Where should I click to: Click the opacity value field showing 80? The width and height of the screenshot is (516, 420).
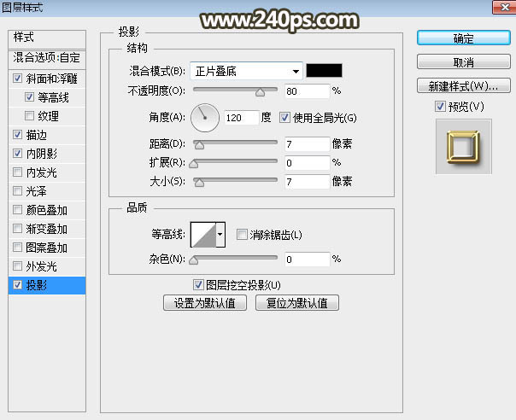point(307,91)
